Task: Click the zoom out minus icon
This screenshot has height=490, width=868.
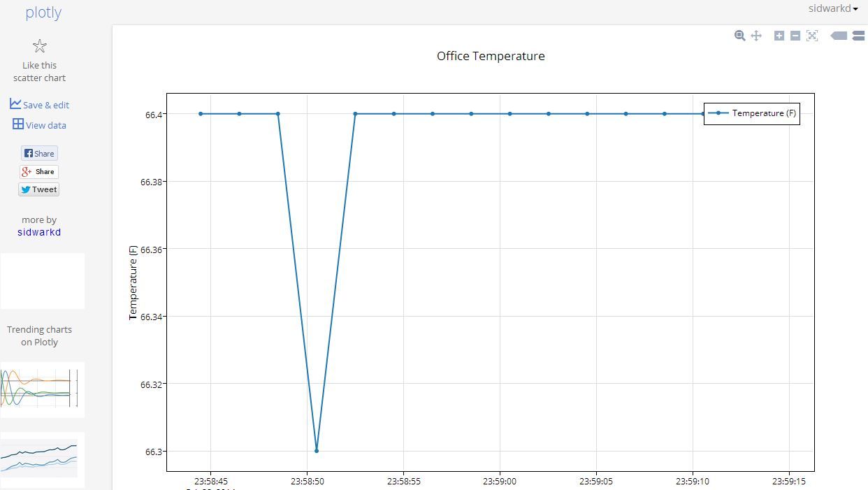Action: pos(795,36)
